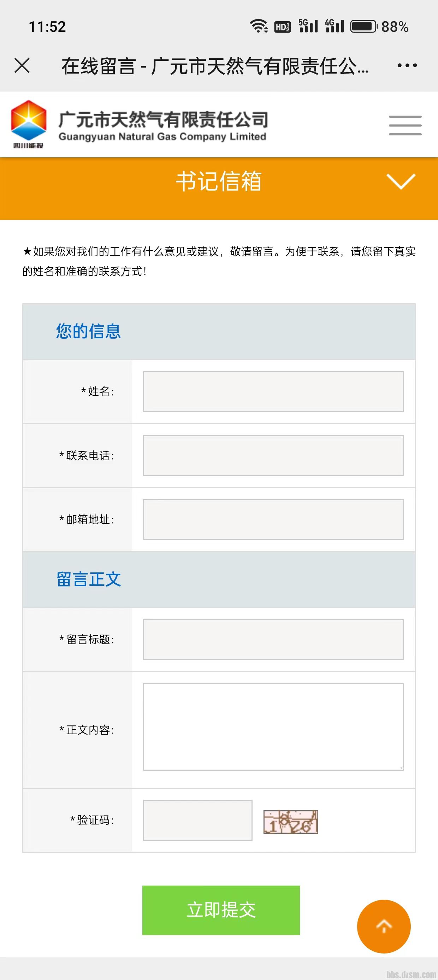Click into the 正文内容 text area
The width and height of the screenshot is (438, 980).
click(273, 727)
